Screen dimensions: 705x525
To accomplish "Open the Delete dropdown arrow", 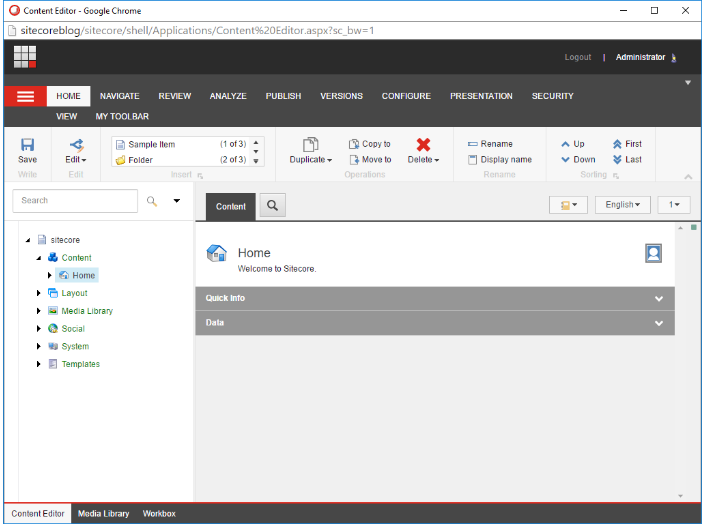I will pos(437,160).
